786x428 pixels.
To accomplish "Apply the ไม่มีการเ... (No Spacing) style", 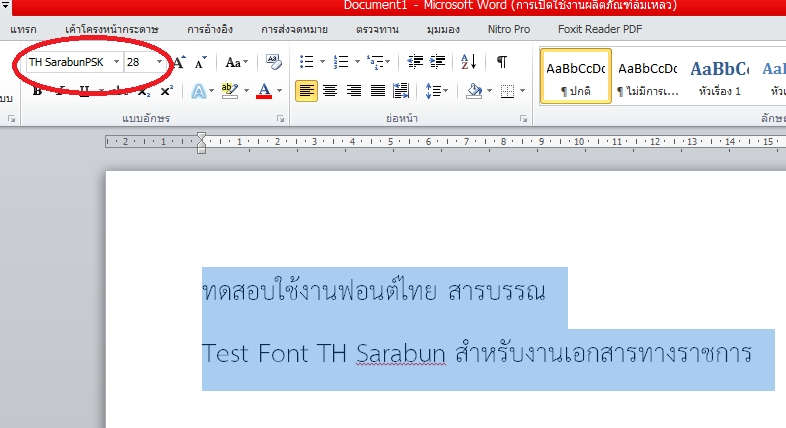I will pyautogui.click(x=648, y=76).
